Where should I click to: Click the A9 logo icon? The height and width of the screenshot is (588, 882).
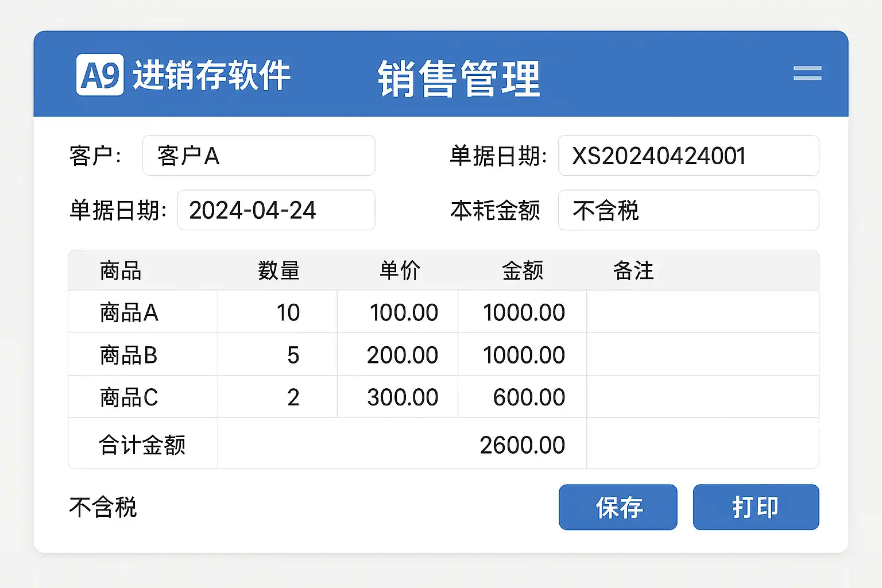pyautogui.click(x=100, y=75)
